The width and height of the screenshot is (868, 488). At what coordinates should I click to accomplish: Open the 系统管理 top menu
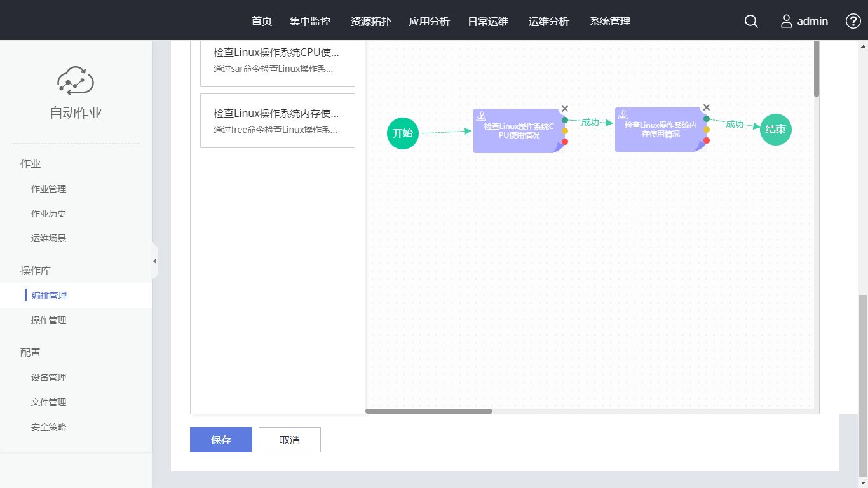click(x=610, y=21)
